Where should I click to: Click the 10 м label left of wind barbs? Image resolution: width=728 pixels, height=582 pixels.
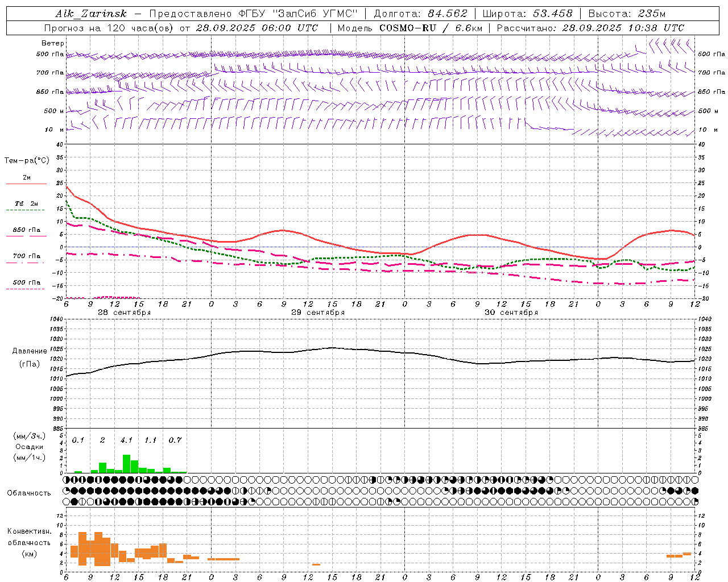point(54,130)
